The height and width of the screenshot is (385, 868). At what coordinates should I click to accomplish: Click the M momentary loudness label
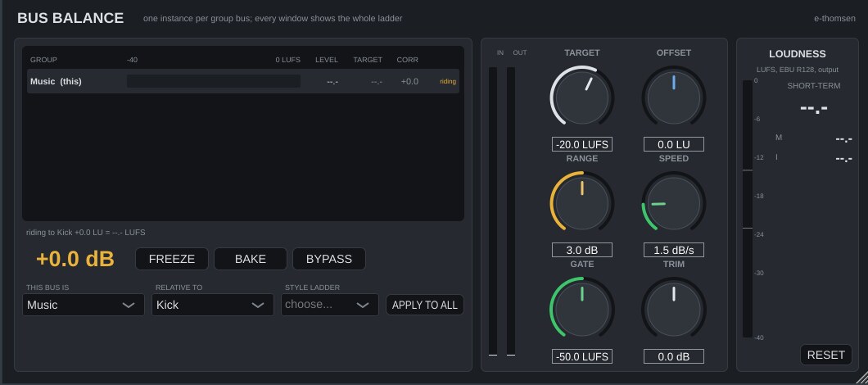coord(779,138)
